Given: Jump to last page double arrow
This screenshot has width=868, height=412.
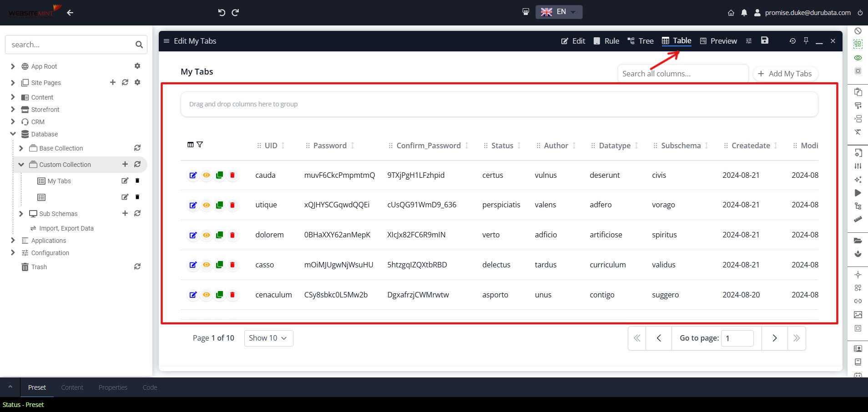Looking at the screenshot, I should pos(797,338).
